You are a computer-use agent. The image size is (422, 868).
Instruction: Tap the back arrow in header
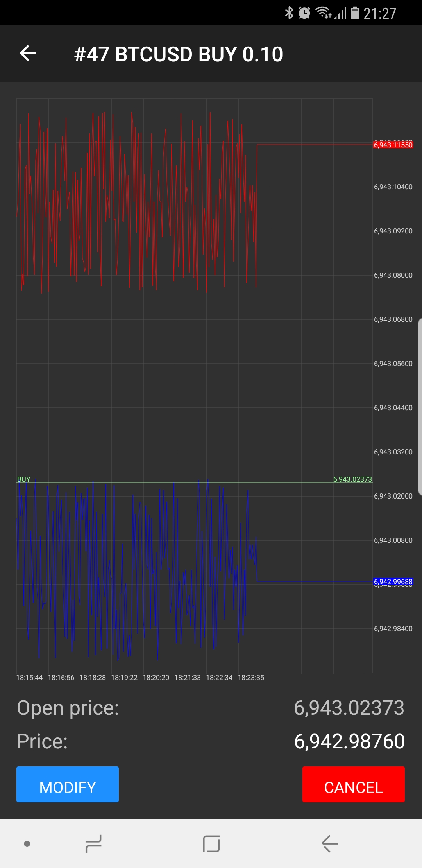click(28, 54)
